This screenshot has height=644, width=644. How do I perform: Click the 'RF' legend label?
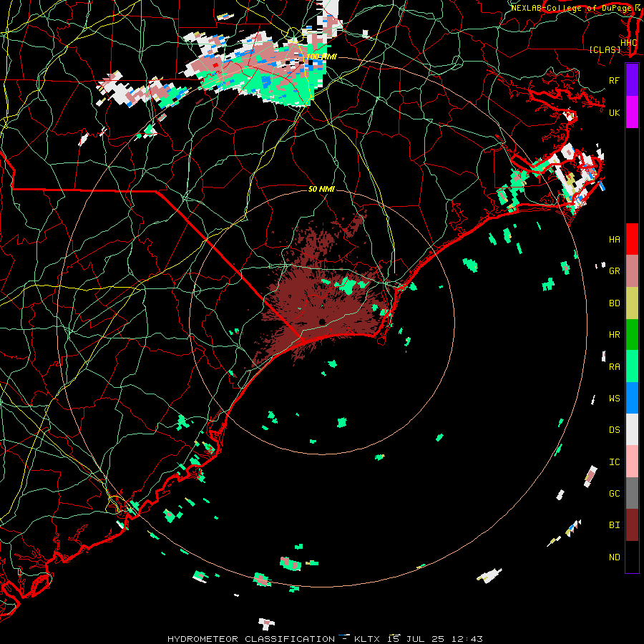click(x=614, y=80)
